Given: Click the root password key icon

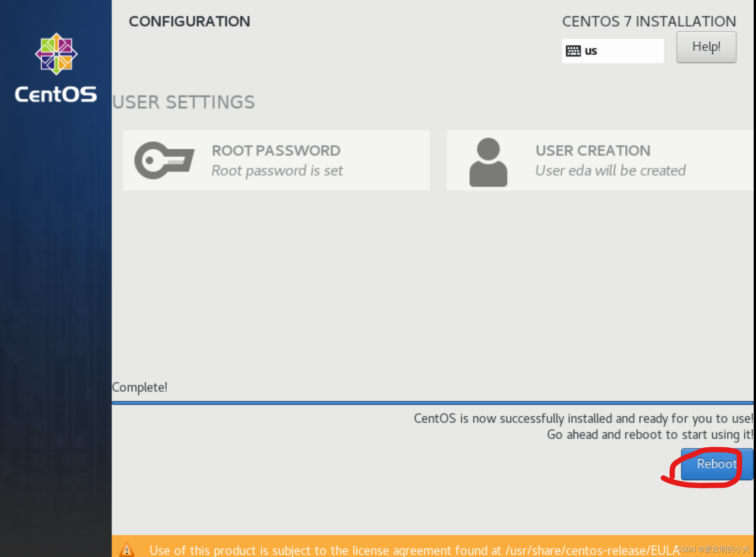Looking at the screenshot, I should [x=164, y=160].
